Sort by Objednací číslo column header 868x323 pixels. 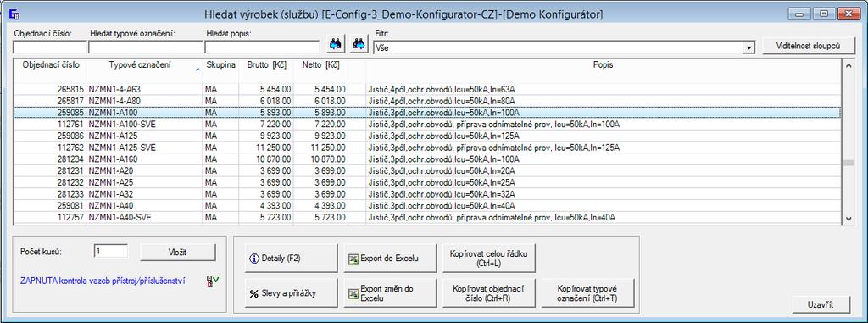[x=50, y=65]
